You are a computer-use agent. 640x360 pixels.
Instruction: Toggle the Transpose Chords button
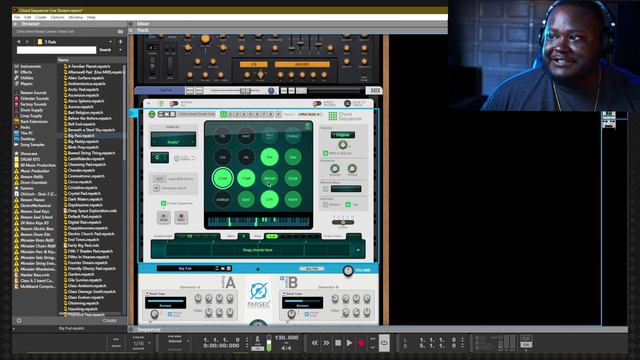156,188
